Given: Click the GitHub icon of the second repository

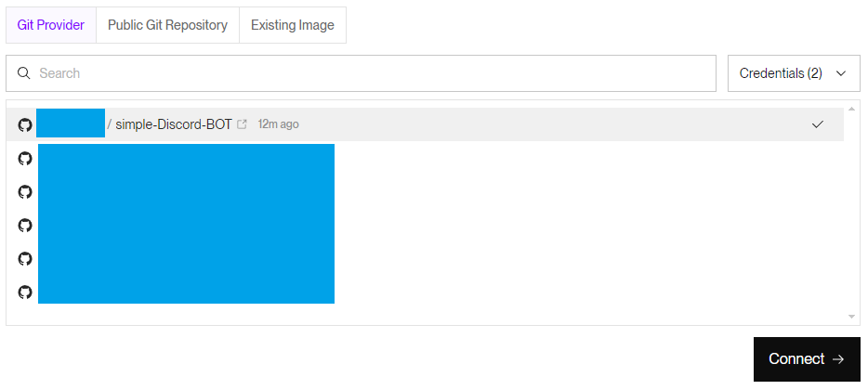Looking at the screenshot, I should point(25,159).
